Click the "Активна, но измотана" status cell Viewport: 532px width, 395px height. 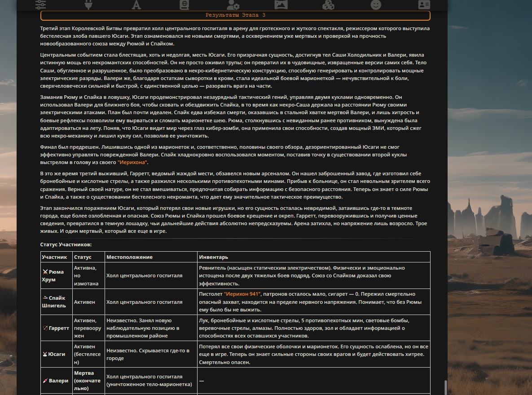click(x=88, y=276)
